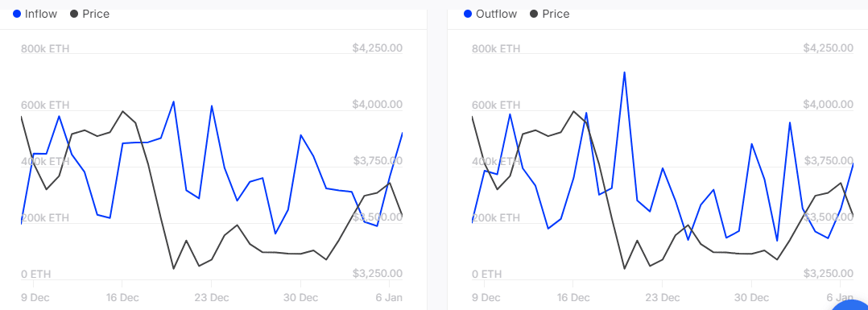Toggle the Outflow legend item

(490, 14)
